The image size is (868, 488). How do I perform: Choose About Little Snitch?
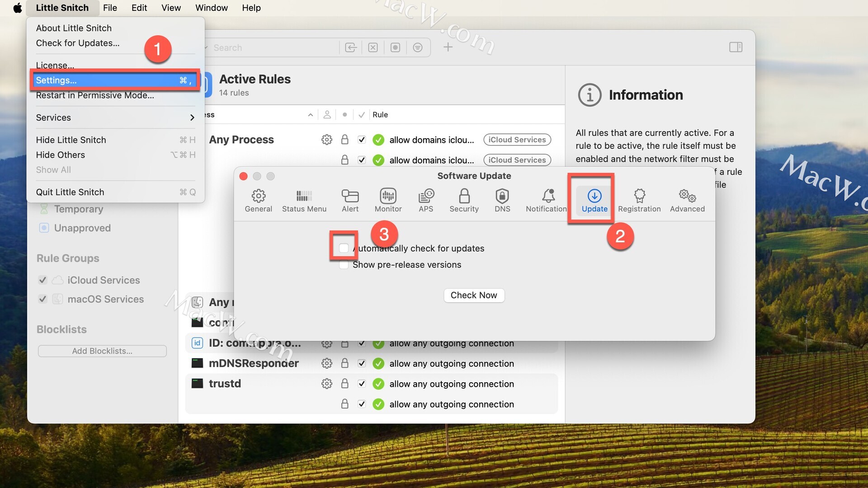point(74,28)
